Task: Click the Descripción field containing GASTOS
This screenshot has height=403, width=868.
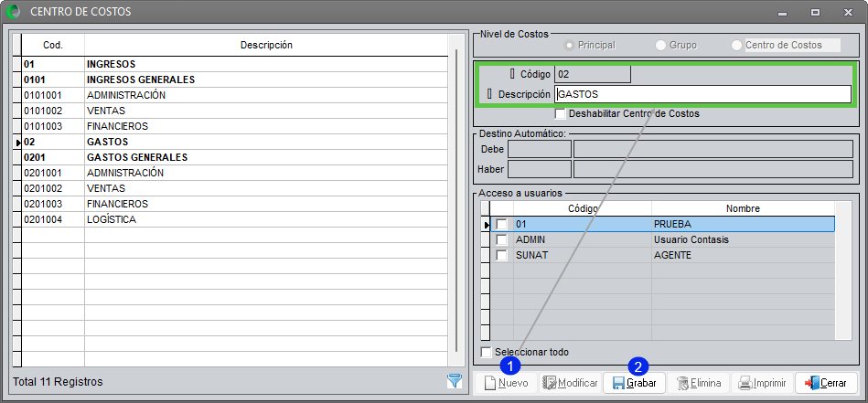Action: (x=703, y=94)
